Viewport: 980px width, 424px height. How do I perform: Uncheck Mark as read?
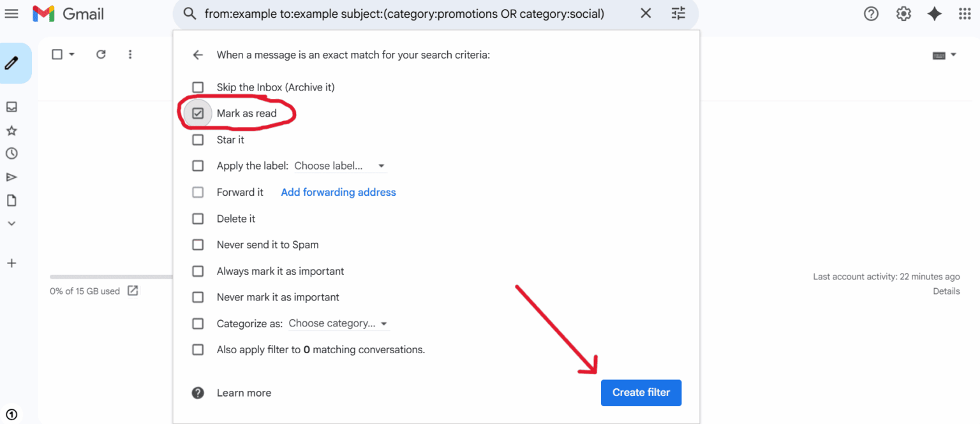point(198,113)
